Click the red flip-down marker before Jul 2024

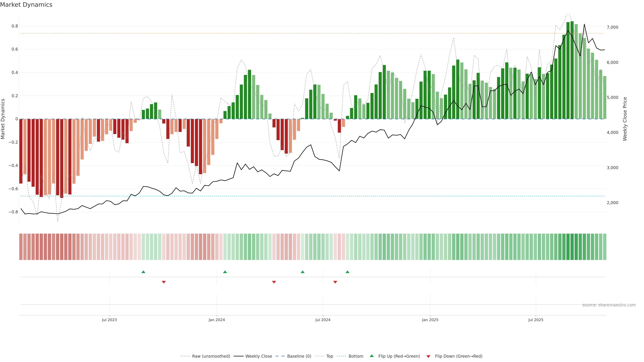point(274,282)
